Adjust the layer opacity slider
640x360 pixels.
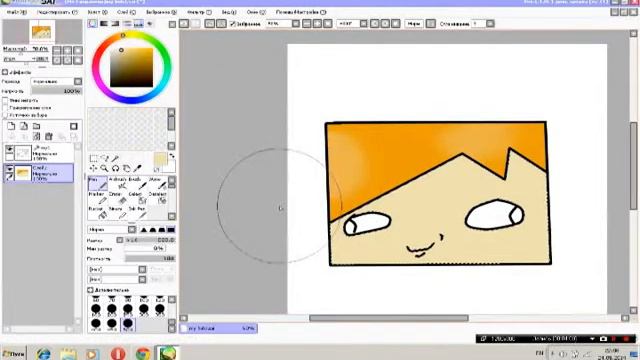click(x=57, y=91)
